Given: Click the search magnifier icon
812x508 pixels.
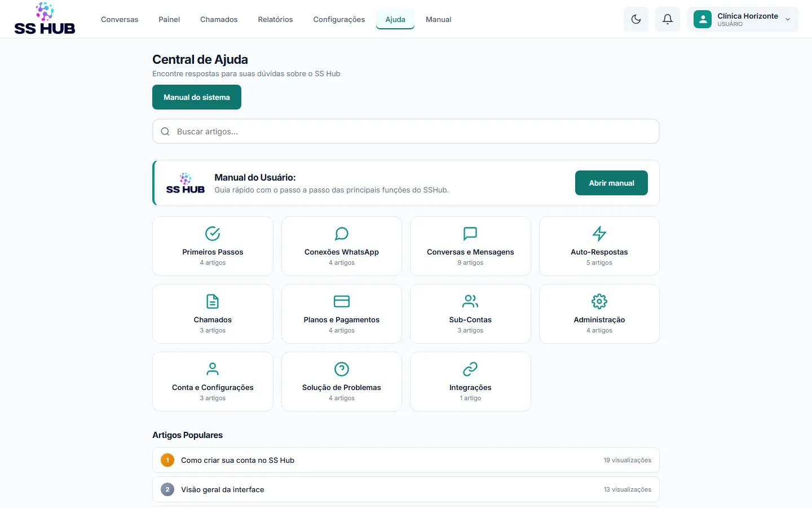Looking at the screenshot, I should (165, 132).
